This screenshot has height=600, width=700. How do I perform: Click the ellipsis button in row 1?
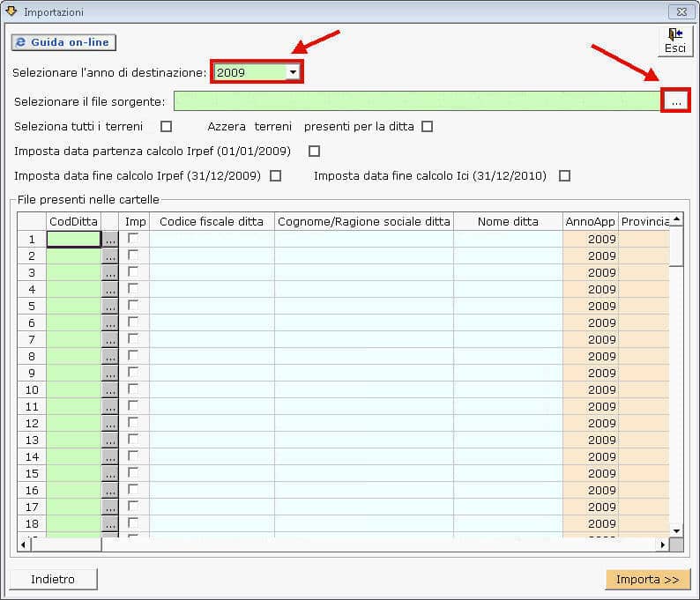tap(109, 239)
